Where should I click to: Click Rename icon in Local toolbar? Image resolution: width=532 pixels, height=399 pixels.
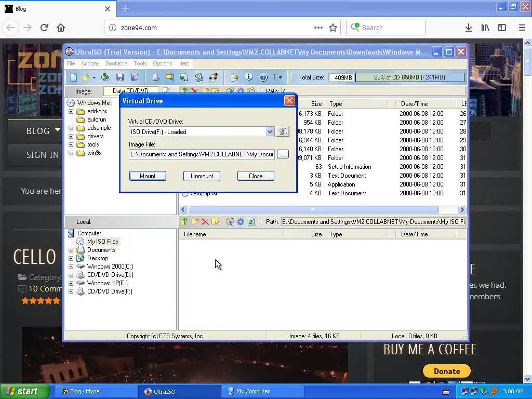coord(216,221)
